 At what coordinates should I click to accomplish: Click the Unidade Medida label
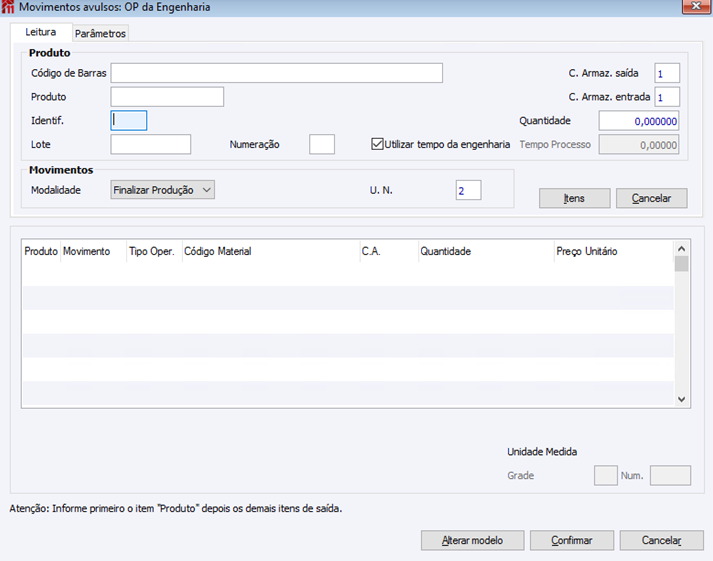click(x=542, y=452)
